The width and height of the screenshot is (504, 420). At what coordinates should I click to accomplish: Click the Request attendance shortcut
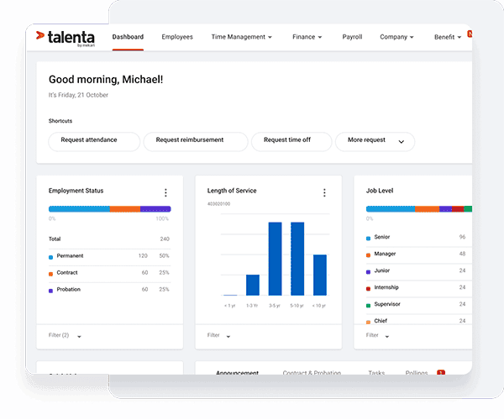94,142
